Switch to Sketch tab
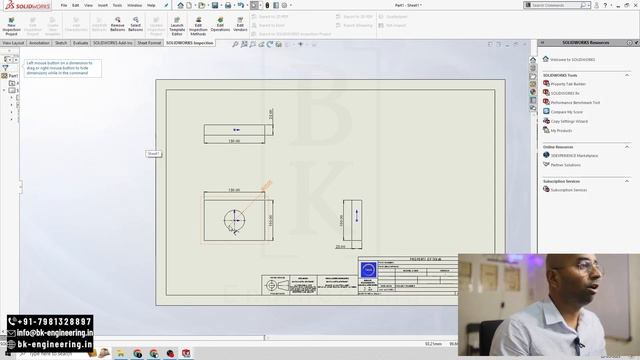The image size is (640, 360). tap(61, 43)
